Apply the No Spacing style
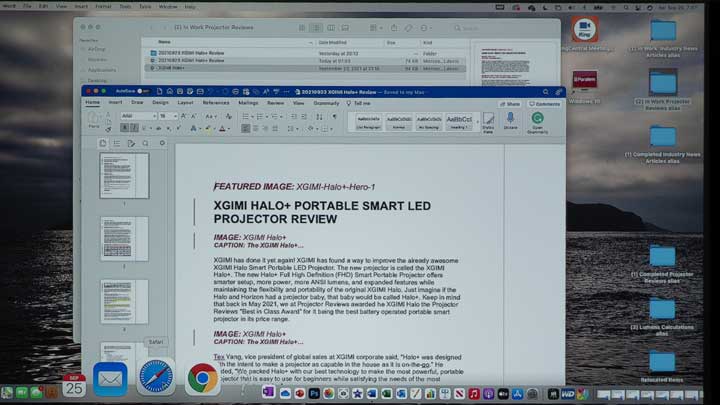This screenshot has width=720, height=405. tap(429, 122)
